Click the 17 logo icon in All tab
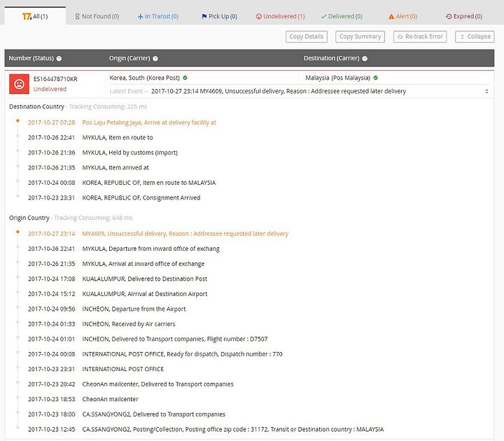Image resolution: width=504 pixels, height=441 pixels. coord(27,16)
